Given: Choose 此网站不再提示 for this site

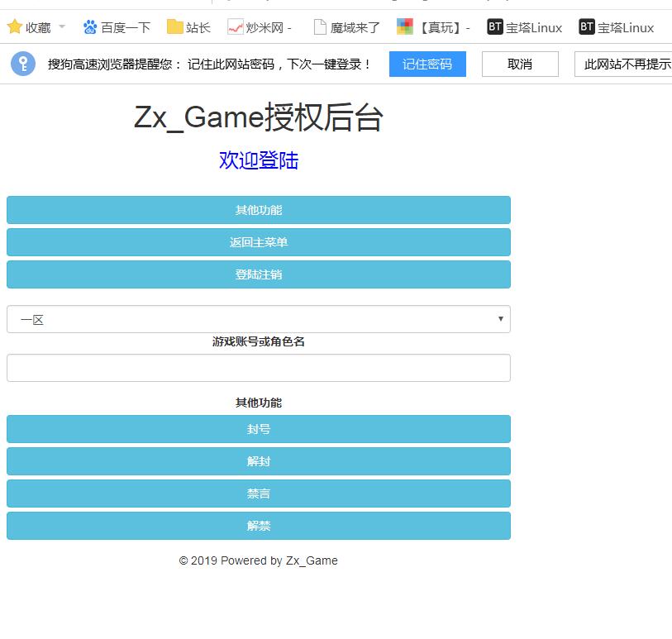Looking at the screenshot, I should point(626,64).
